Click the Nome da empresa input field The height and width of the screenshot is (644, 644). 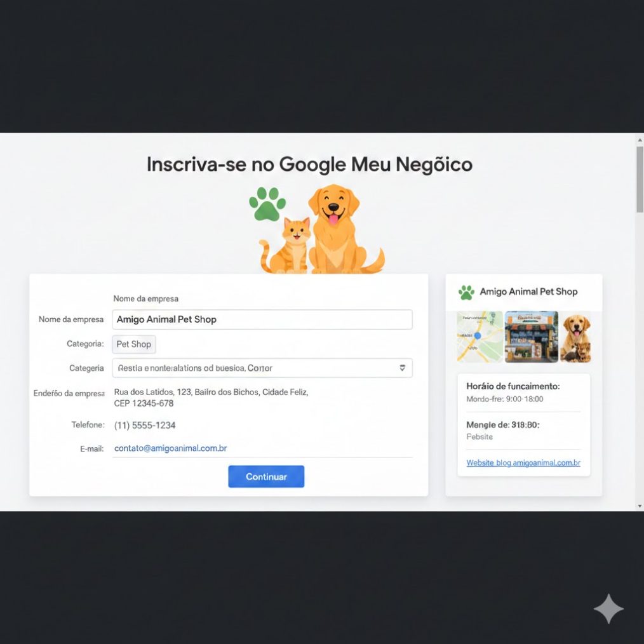tap(262, 319)
